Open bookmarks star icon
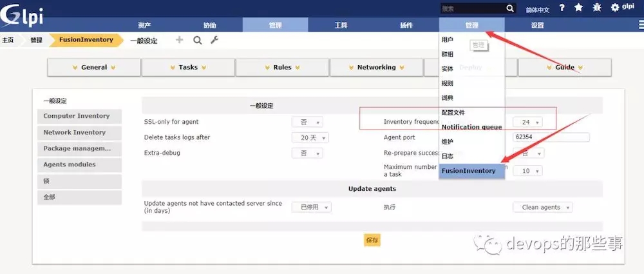Image resolution: width=644 pixels, height=274 pixels. [x=578, y=7]
